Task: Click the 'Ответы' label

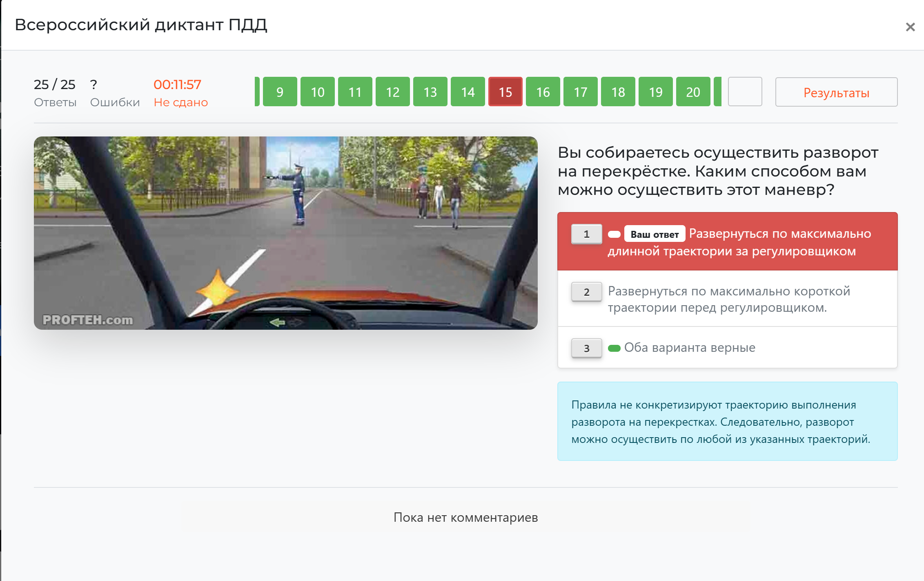Action: (x=55, y=103)
